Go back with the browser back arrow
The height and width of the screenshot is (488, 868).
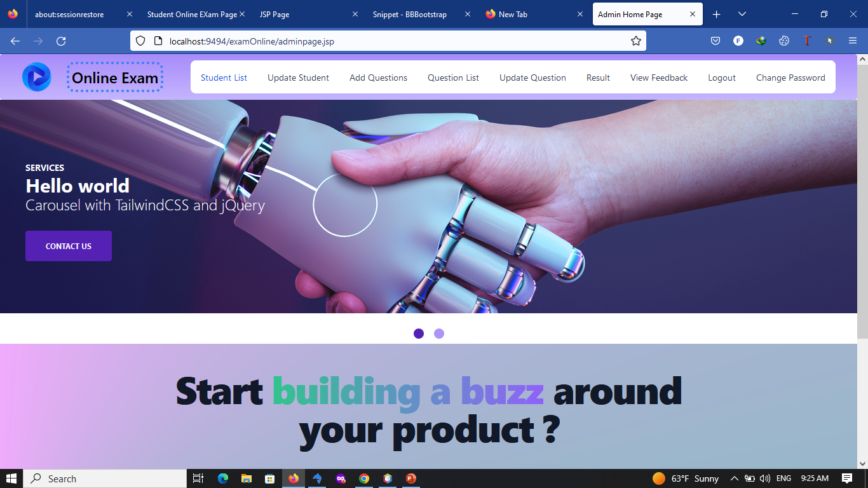[x=15, y=41]
